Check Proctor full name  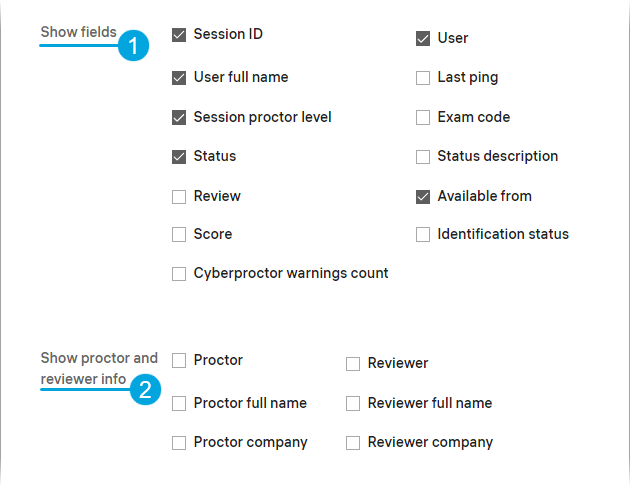click(x=179, y=404)
